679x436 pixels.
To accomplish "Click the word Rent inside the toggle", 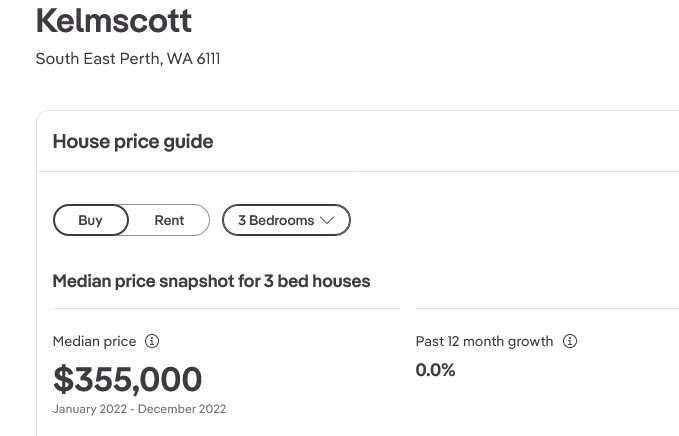I will coord(169,221).
